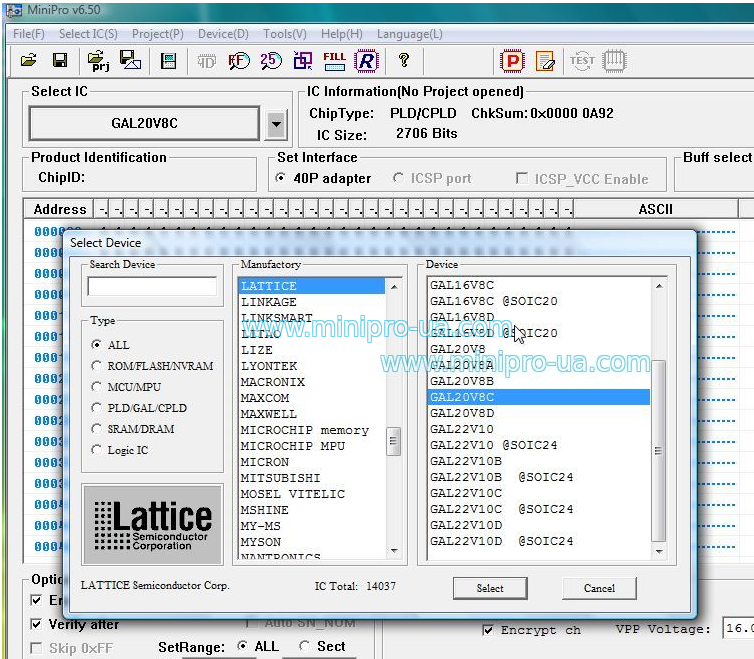754x659 pixels.
Task: Click the grayed IC chip icon
Action: click(614, 61)
